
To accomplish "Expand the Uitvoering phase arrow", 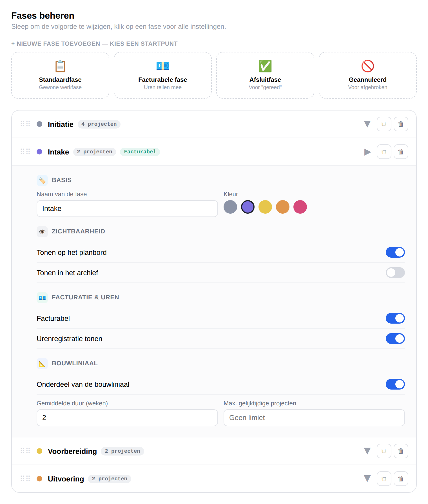I will (367, 479).
